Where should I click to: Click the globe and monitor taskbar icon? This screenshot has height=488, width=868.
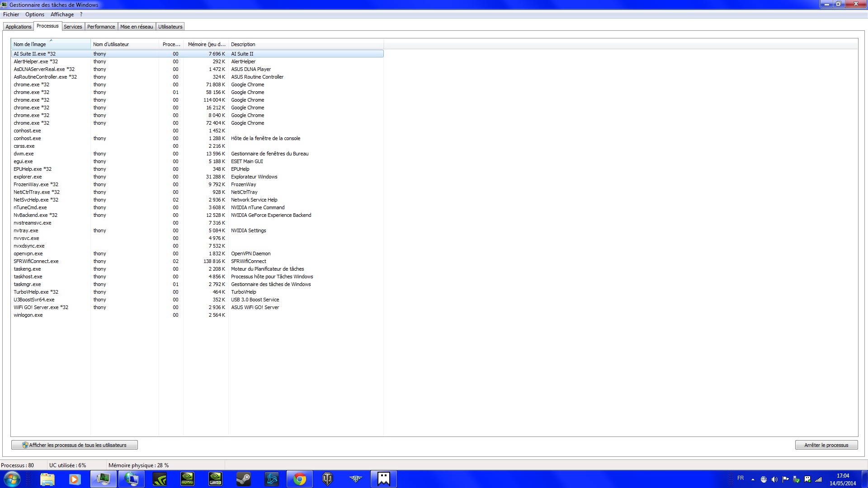coord(132,479)
